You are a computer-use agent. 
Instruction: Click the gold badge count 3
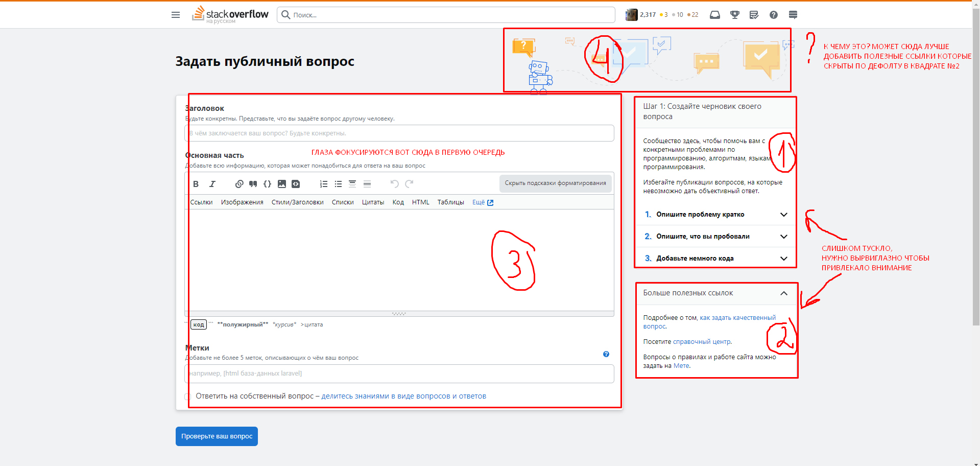point(664,15)
